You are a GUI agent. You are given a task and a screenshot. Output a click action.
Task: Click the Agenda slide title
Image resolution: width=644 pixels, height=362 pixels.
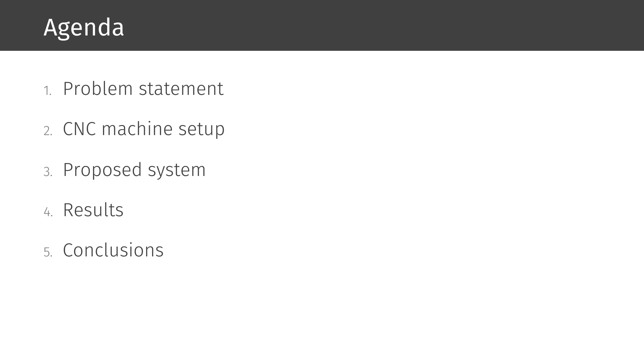pyautogui.click(x=84, y=28)
